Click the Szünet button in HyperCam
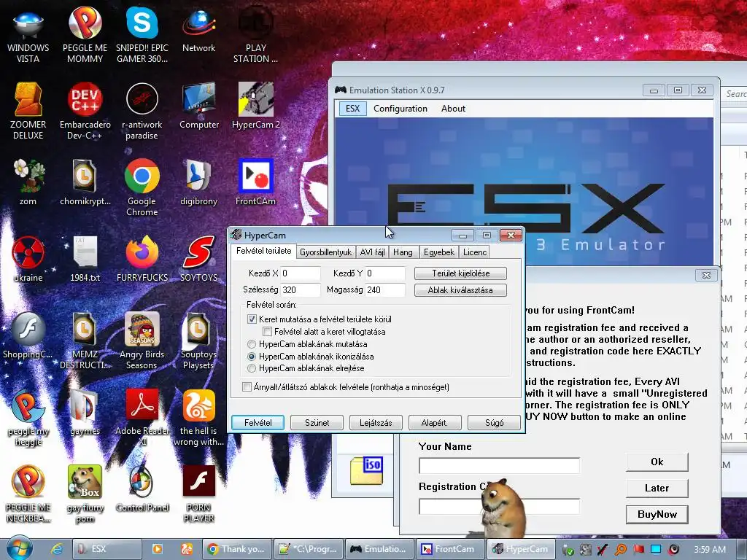 pyautogui.click(x=317, y=422)
